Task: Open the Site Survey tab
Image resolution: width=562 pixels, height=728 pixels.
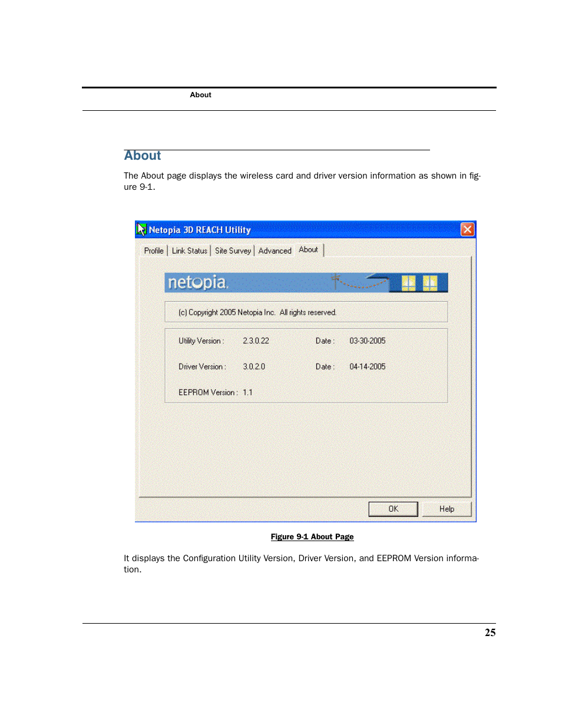Action: (x=233, y=251)
